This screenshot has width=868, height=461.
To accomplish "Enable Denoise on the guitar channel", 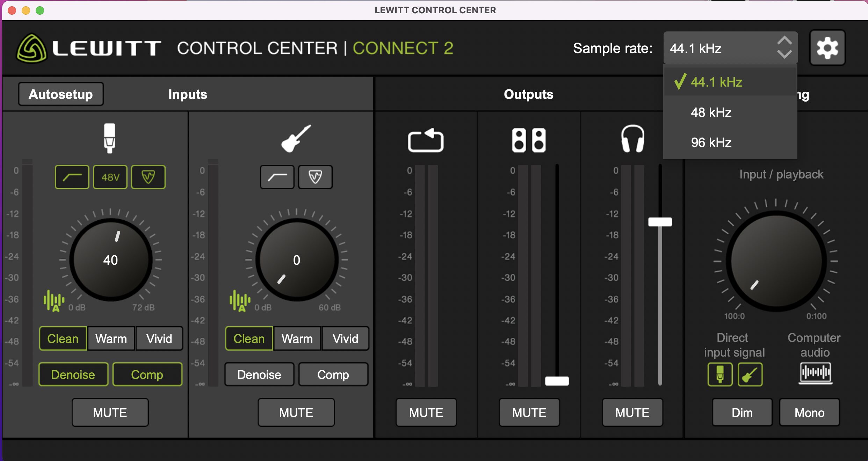I will click(x=259, y=374).
